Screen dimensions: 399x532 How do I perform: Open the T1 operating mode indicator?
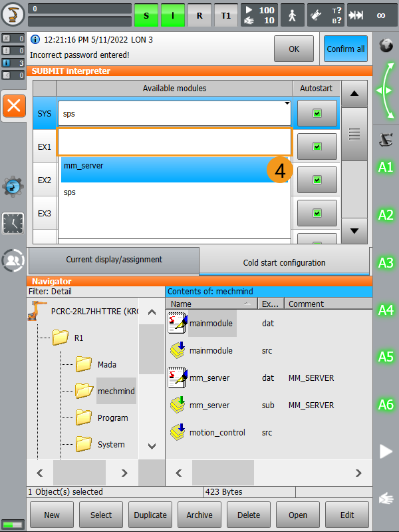pyautogui.click(x=226, y=15)
